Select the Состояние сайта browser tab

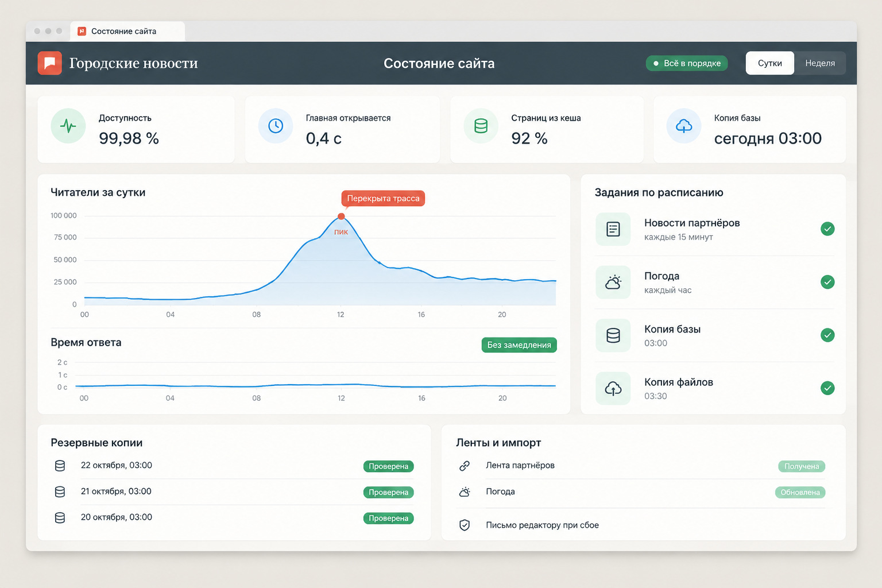pos(127,32)
